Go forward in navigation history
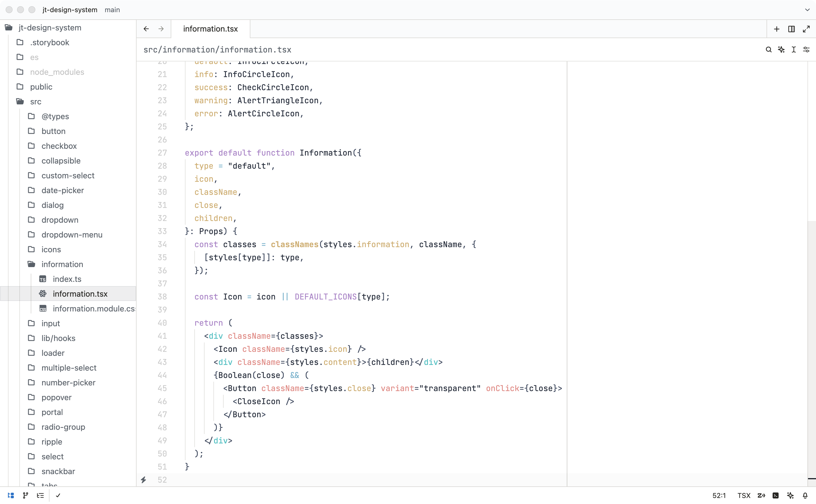Screen dimensions: 816x504 coord(161,29)
